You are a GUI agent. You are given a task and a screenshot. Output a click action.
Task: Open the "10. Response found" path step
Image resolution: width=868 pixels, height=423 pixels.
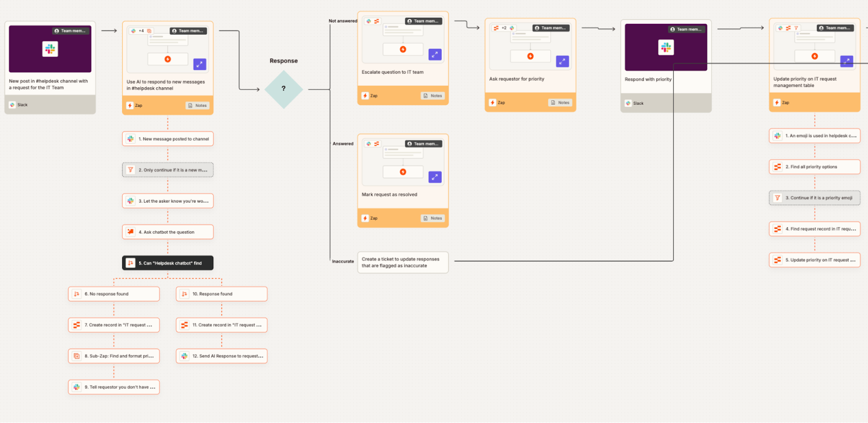[x=222, y=294]
